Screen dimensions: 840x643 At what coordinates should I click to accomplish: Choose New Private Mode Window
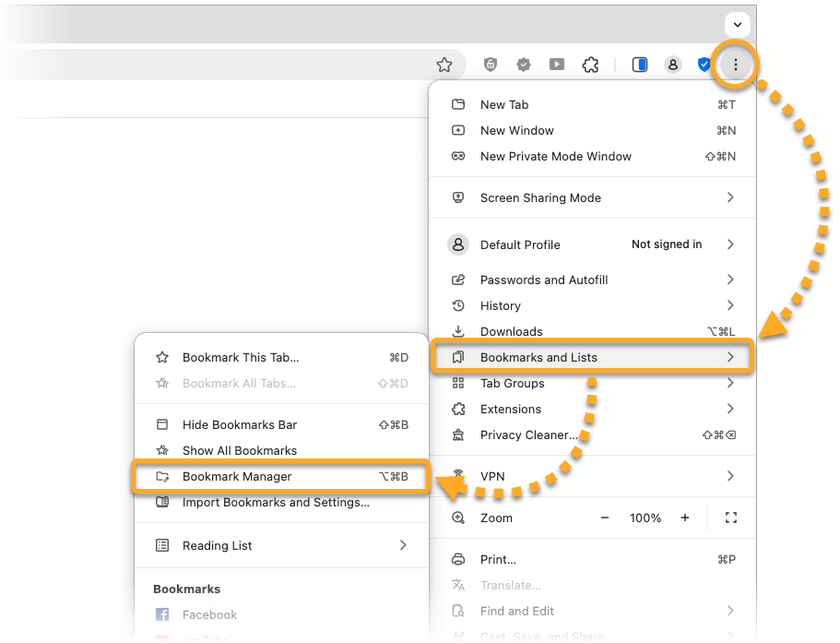(x=555, y=157)
